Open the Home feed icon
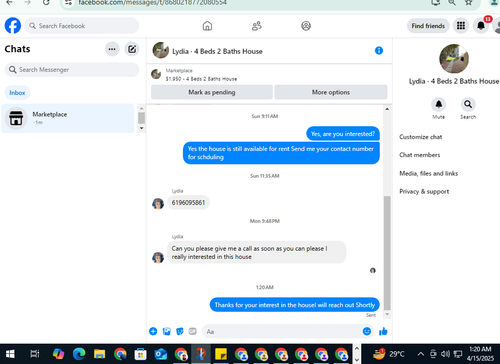Viewport: 500px width, 364px height. coord(207,26)
